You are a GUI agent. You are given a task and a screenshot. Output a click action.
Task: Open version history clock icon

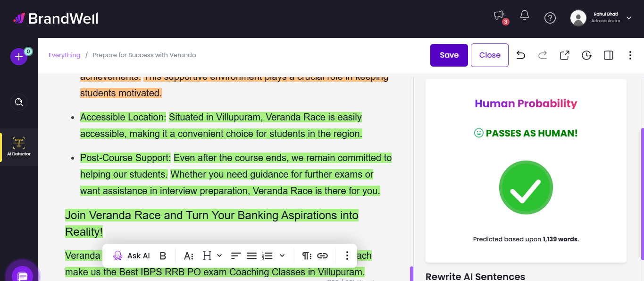(586, 55)
